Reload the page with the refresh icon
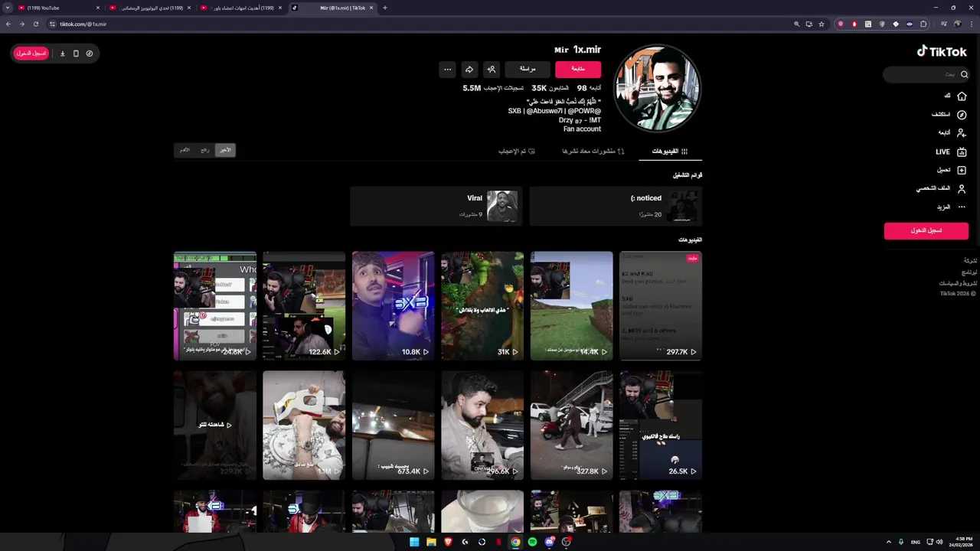This screenshot has width=980, height=551. pyautogui.click(x=36, y=24)
